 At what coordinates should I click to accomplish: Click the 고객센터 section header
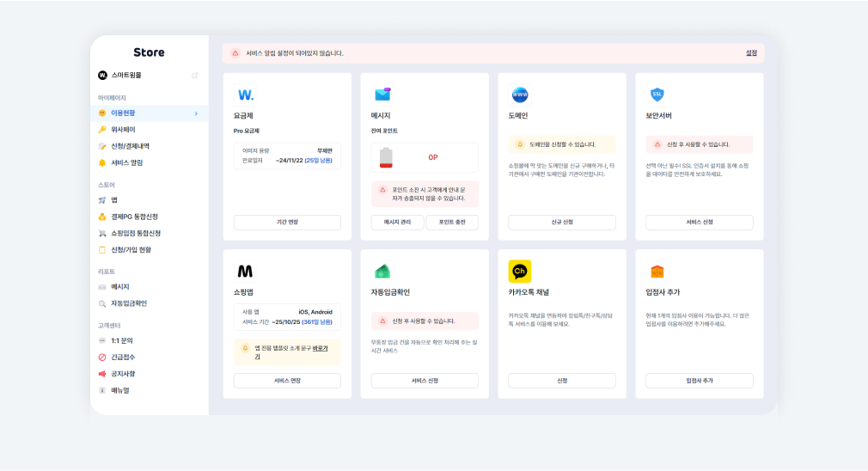tap(109, 326)
